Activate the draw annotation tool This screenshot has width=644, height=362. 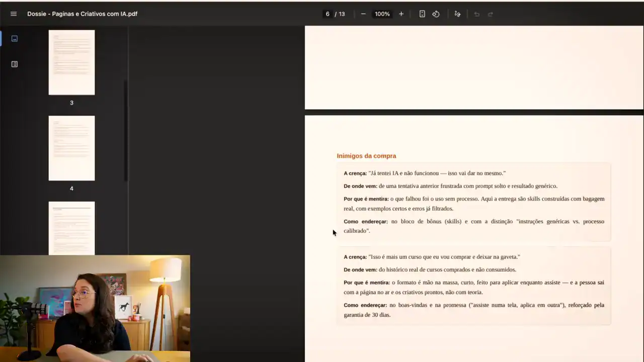(x=457, y=14)
